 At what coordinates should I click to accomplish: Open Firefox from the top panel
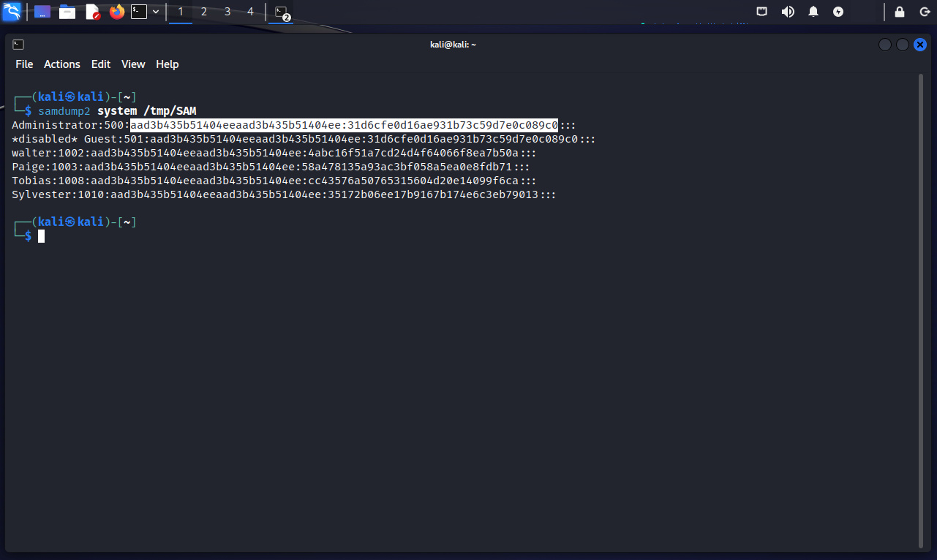(116, 12)
